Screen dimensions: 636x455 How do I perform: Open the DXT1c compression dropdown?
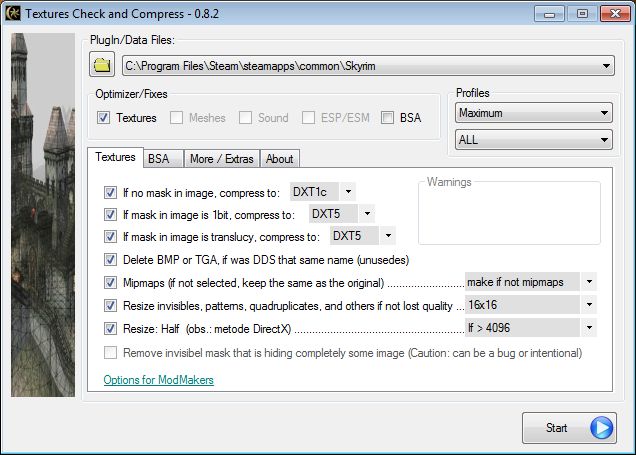pos(321,190)
